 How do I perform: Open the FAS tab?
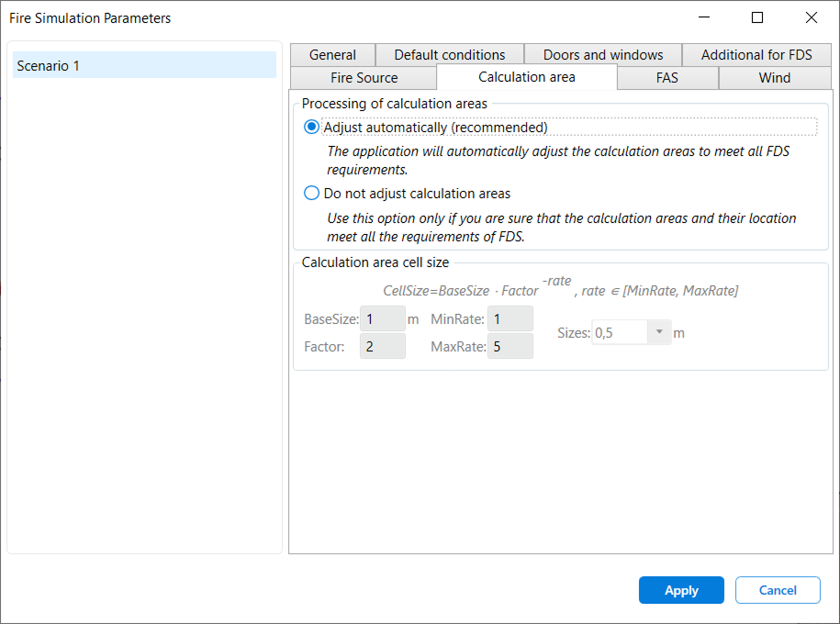(x=666, y=78)
